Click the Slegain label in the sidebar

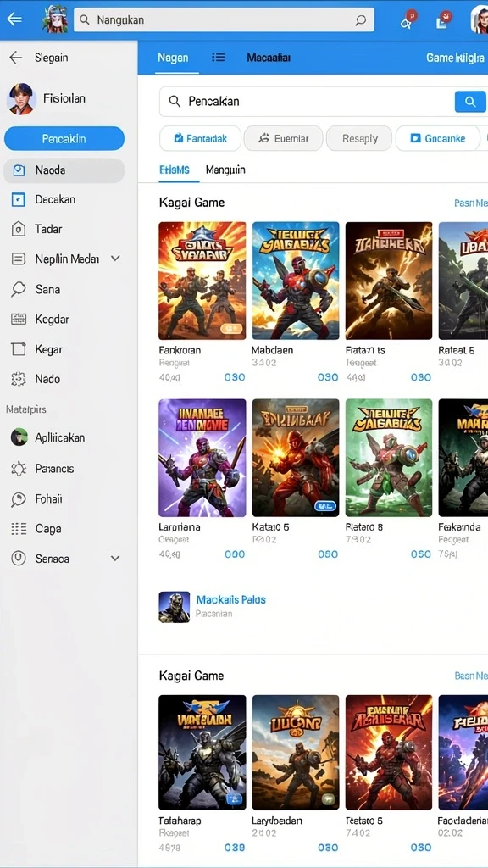[x=52, y=58]
